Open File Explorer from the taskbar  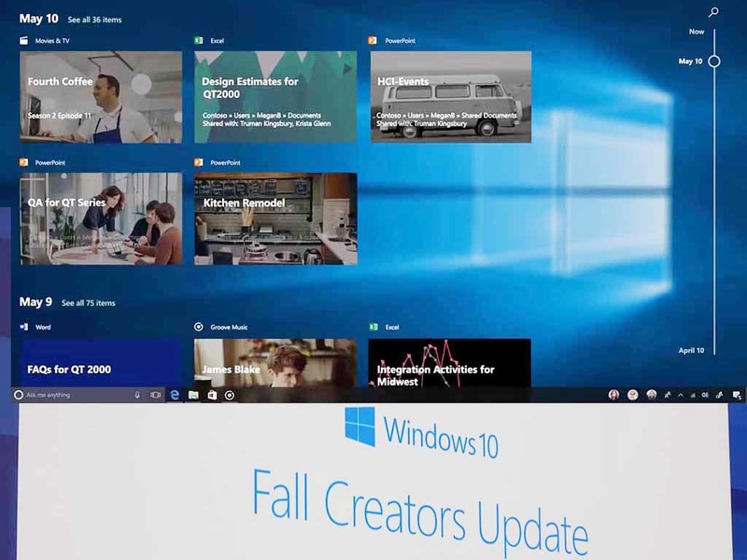[x=193, y=395]
